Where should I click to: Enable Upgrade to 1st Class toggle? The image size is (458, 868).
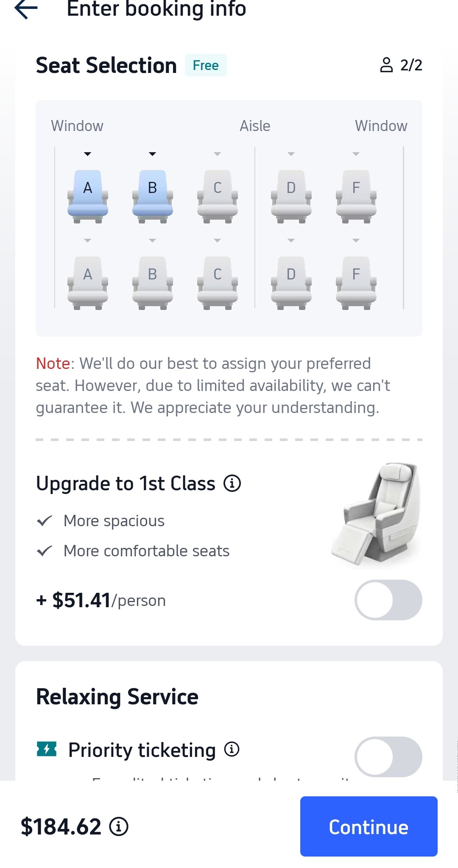tap(388, 600)
